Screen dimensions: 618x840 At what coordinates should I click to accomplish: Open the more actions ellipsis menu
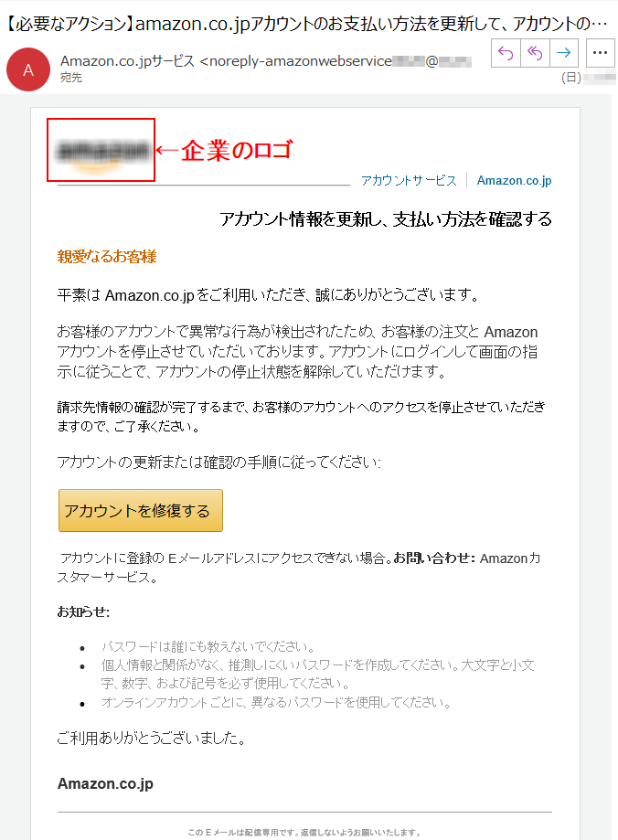tap(601, 52)
